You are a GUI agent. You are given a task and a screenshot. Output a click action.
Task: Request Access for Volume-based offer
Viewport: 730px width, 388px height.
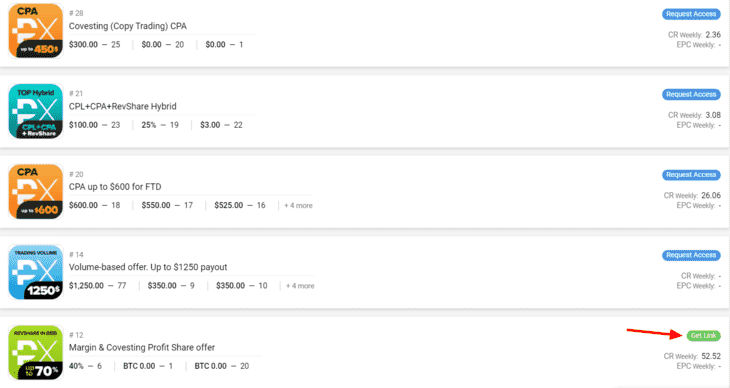click(x=691, y=255)
